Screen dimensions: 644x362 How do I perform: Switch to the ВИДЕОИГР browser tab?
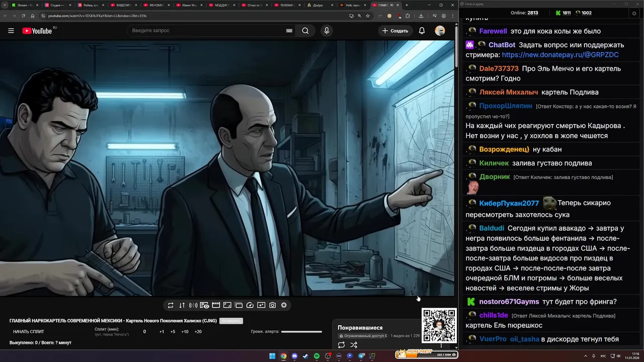123,5
